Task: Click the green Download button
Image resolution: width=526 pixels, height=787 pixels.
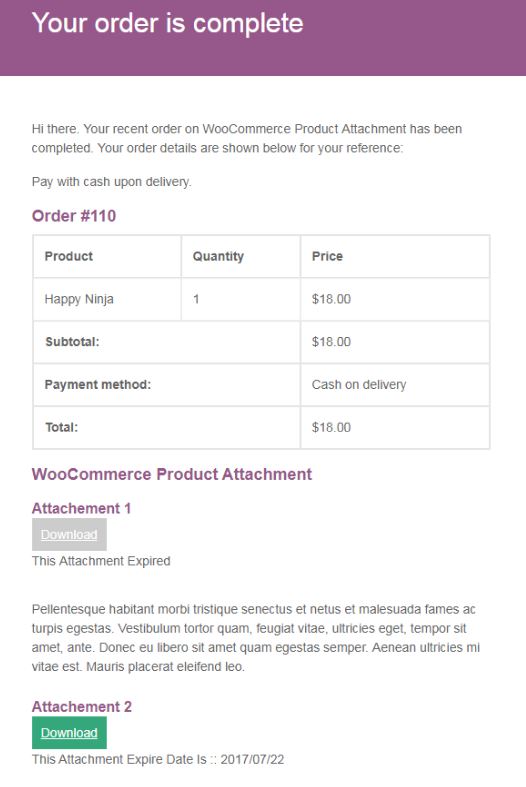Action: tap(69, 732)
